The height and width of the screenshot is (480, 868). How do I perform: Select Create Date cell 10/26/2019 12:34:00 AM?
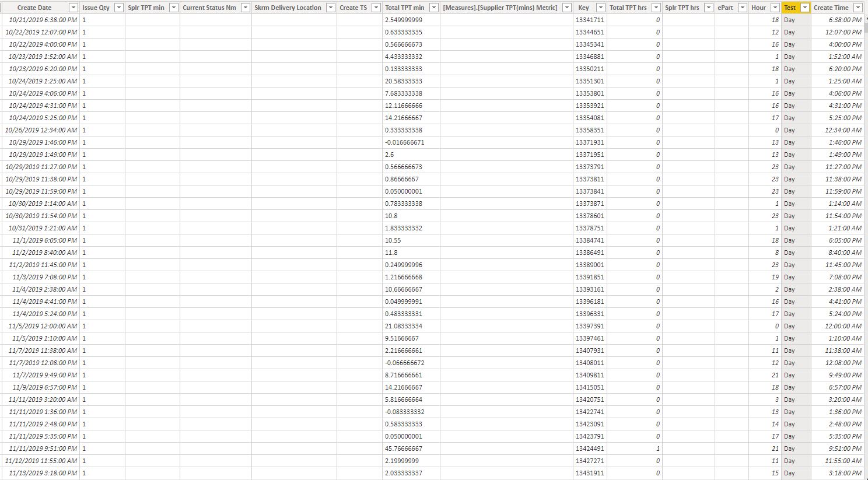click(41, 130)
